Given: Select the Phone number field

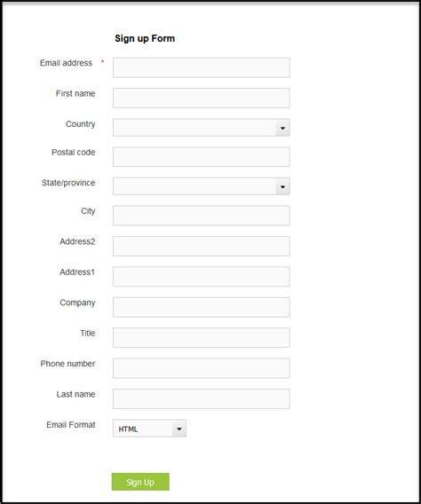Looking at the screenshot, I should [201, 368].
